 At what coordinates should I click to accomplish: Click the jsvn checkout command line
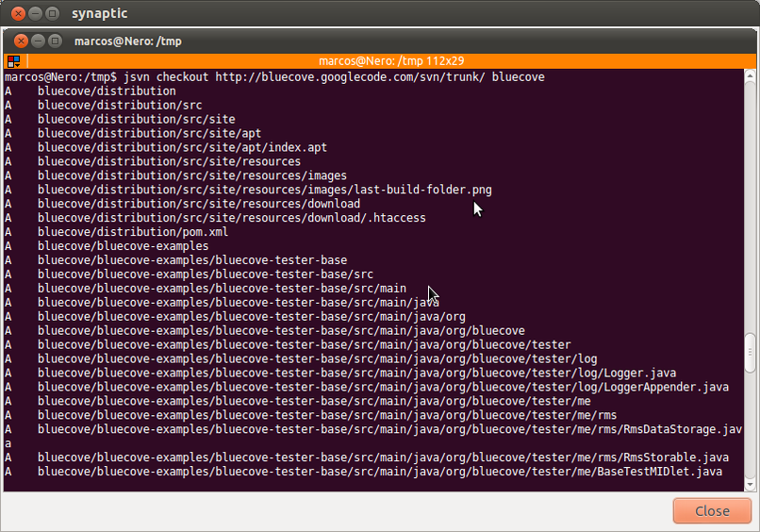(274, 77)
